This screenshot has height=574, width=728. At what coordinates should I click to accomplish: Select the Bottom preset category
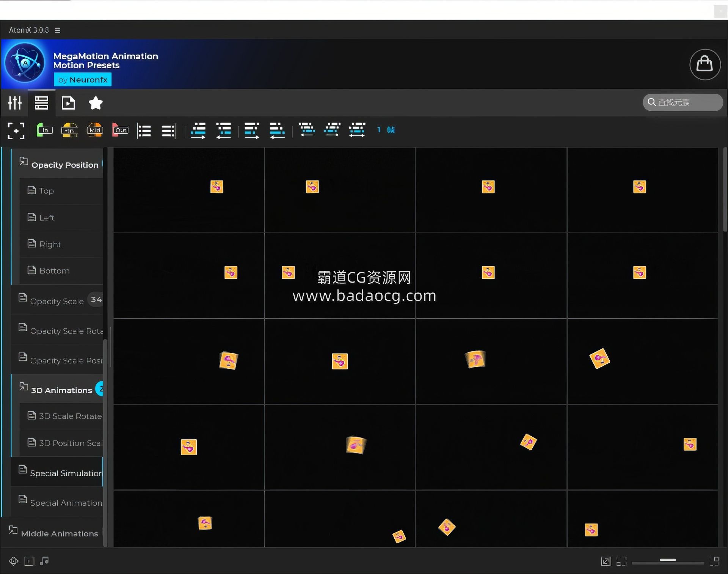(x=61, y=271)
